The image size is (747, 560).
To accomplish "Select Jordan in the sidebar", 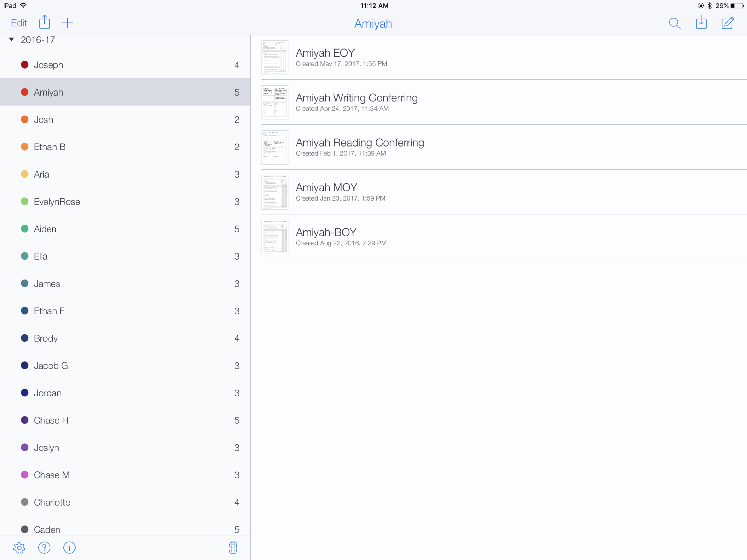I will point(125,393).
